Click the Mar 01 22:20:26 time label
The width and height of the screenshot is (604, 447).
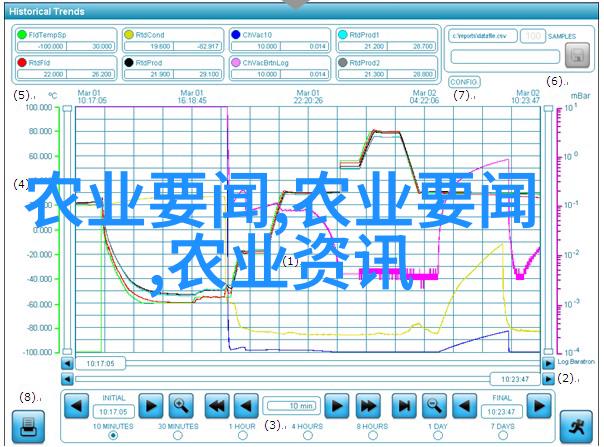[308, 97]
